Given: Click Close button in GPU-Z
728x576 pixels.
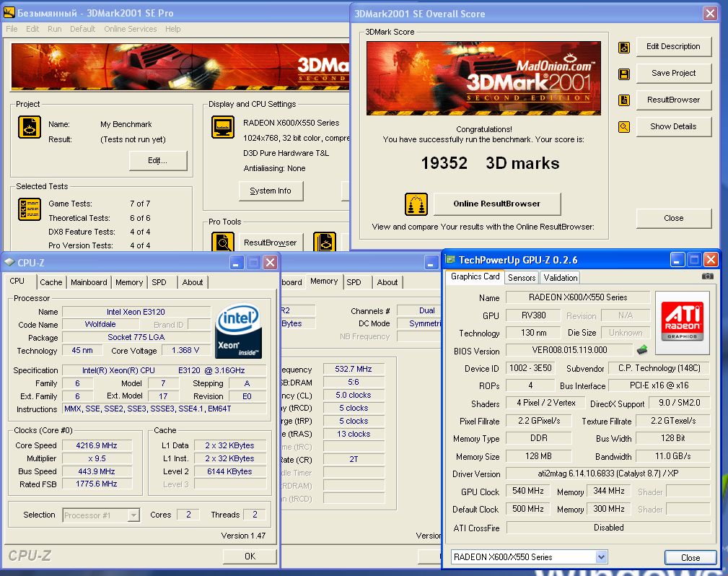Looking at the screenshot, I should (x=690, y=557).
